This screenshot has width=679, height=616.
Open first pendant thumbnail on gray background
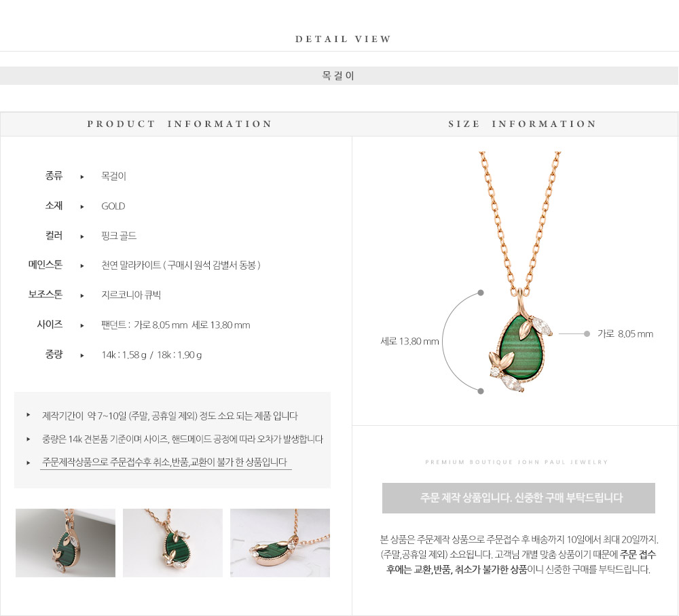coord(65,543)
